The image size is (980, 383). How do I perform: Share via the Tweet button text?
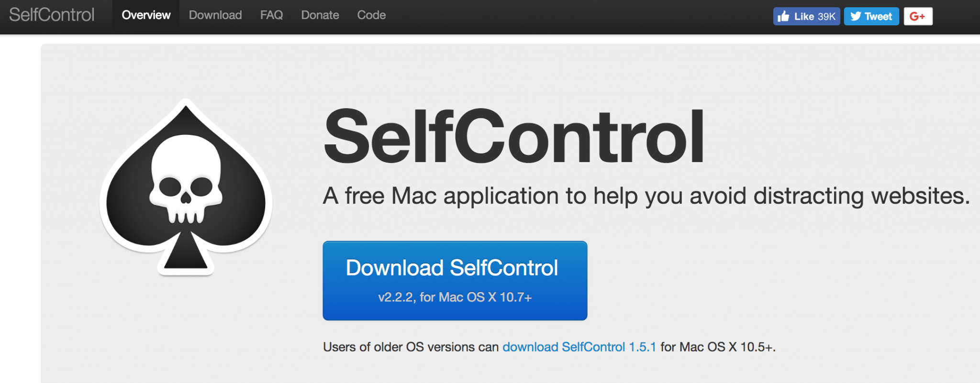(x=878, y=17)
